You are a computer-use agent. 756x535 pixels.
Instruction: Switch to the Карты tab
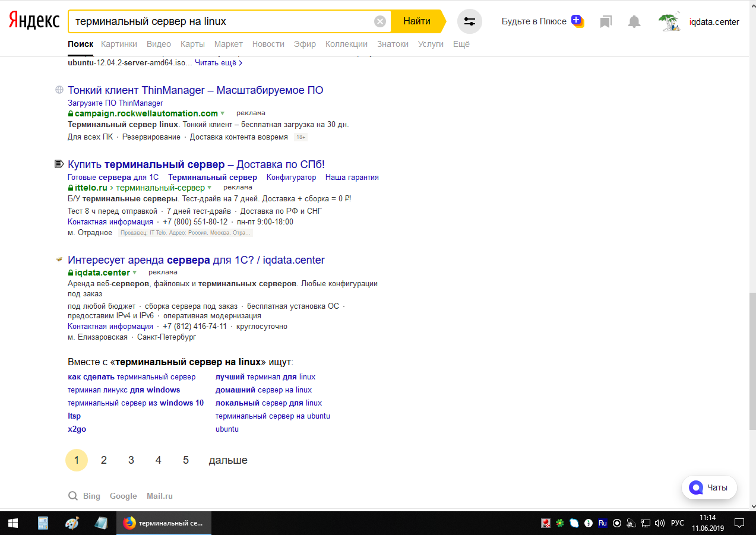click(x=192, y=44)
